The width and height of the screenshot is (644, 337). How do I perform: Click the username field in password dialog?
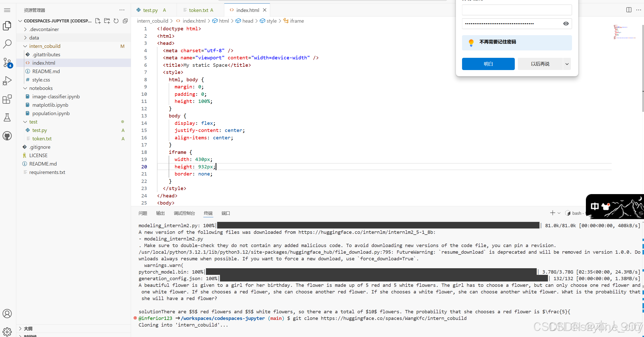[517, 10]
